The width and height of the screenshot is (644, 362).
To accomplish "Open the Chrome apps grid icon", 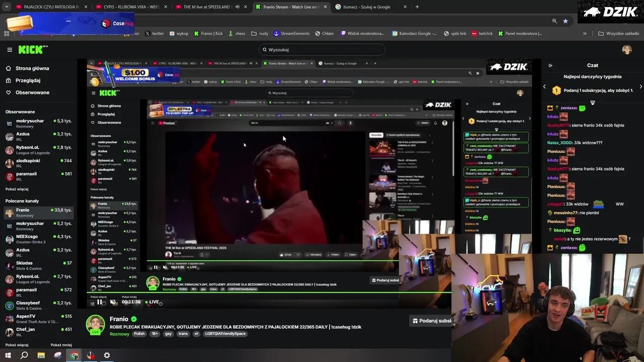I will point(7,34).
